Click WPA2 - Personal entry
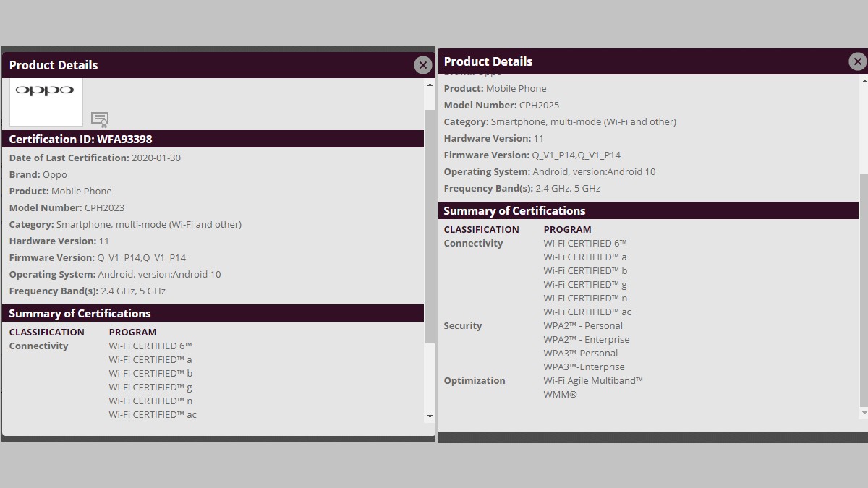The width and height of the screenshot is (868, 488). click(583, 325)
